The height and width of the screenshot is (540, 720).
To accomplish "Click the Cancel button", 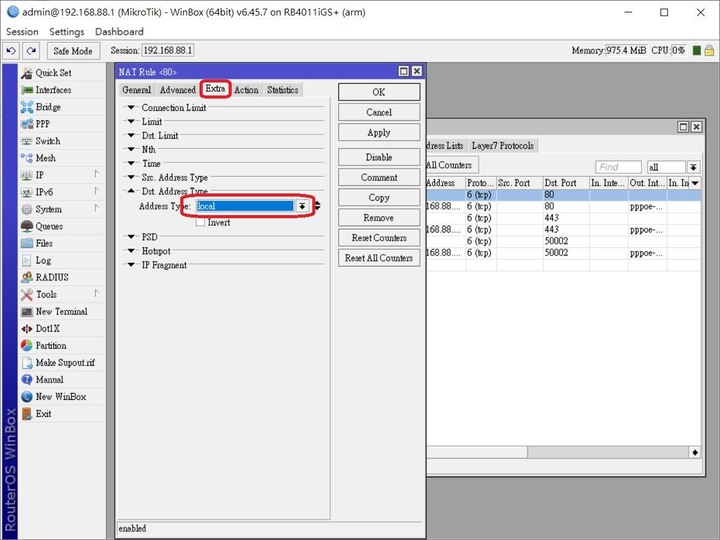I will pyautogui.click(x=379, y=112).
